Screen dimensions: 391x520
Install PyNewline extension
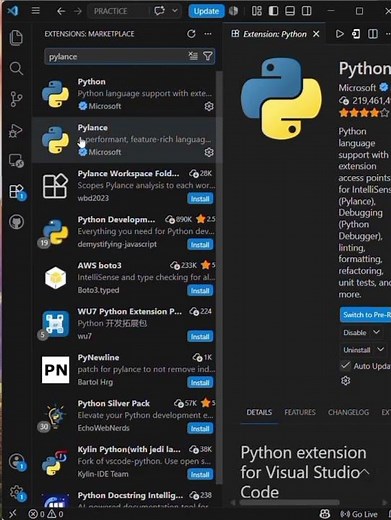(200, 383)
